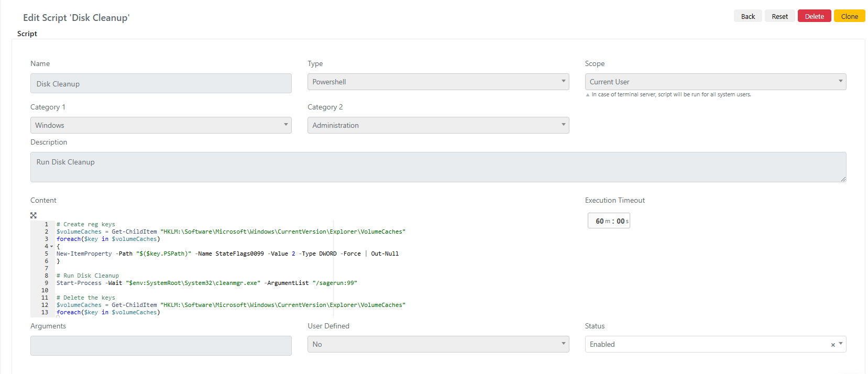The height and width of the screenshot is (374, 868).
Task: Focus the Name field containing Disk Cleanup
Action: [x=161, y=83]
